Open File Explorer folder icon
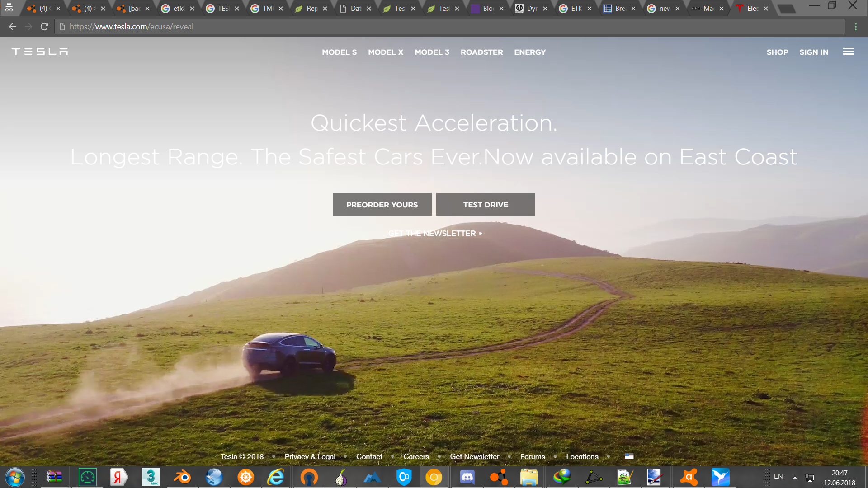Viewport: 868px width, 488px height. coord(529,477)
